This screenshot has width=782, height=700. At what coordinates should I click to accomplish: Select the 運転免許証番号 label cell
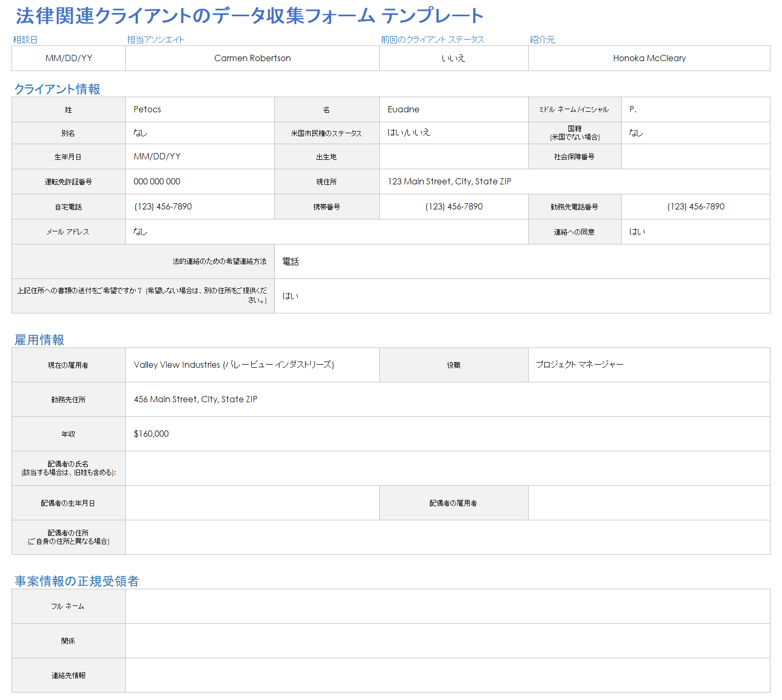click(x=68, y=181)
